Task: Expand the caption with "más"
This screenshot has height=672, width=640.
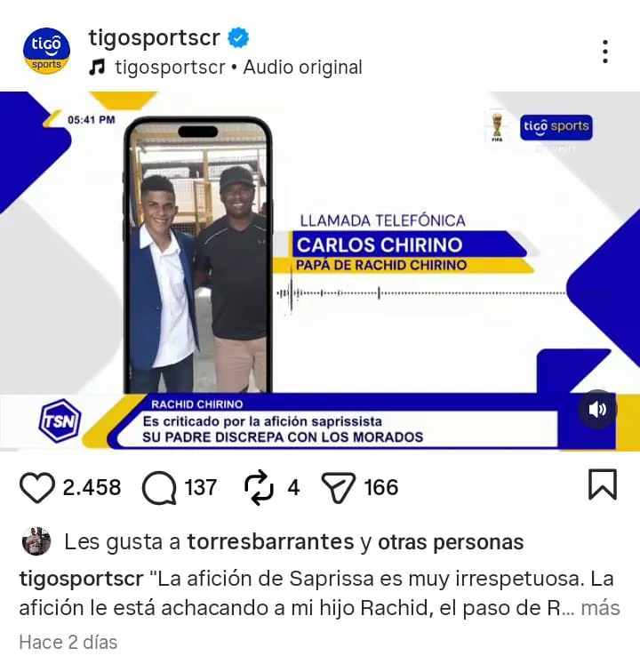Action: pyautogui.click(x=600, y=608)
